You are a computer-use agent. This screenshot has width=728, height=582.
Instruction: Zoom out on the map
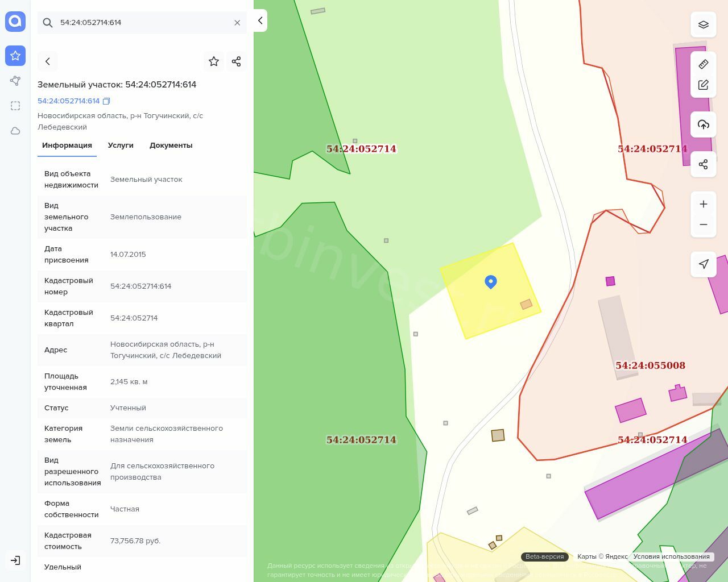point(703,225)
